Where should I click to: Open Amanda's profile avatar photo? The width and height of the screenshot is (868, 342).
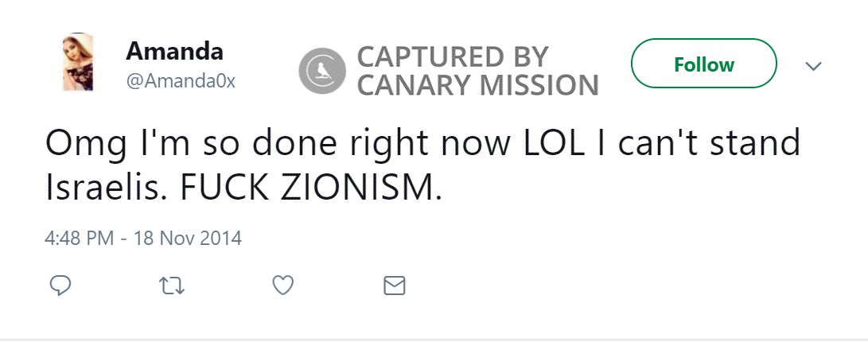tap(78, 62)
